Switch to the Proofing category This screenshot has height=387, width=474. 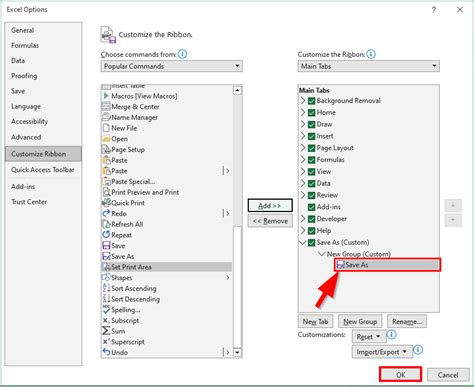24,76
